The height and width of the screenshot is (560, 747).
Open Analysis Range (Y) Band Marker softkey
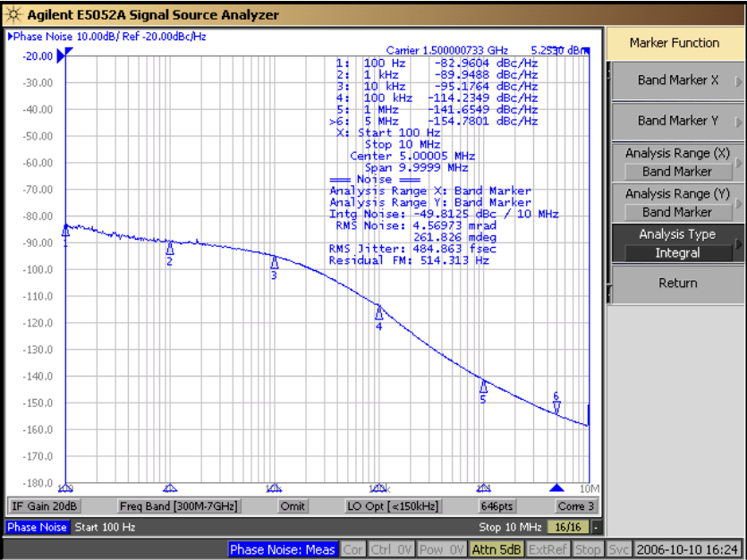point(677,203)
